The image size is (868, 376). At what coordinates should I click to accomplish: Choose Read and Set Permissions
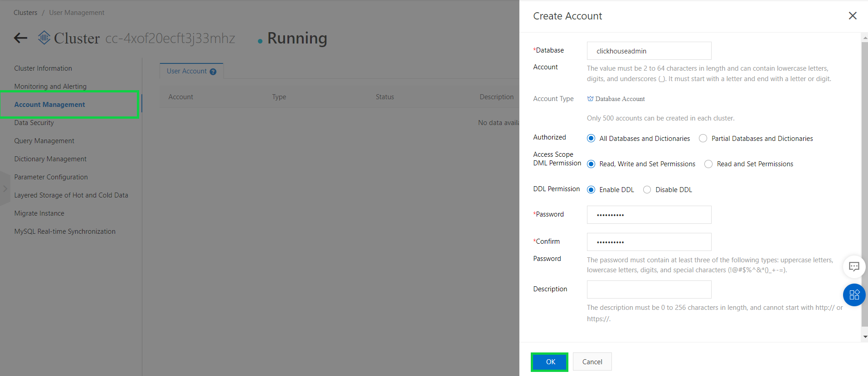coord(708,164)
